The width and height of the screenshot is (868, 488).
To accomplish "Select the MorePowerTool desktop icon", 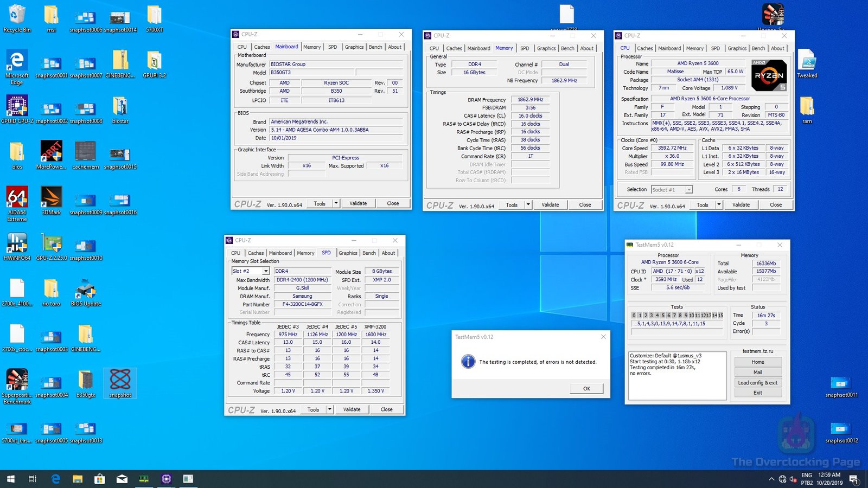I will (x=51, y=152).
